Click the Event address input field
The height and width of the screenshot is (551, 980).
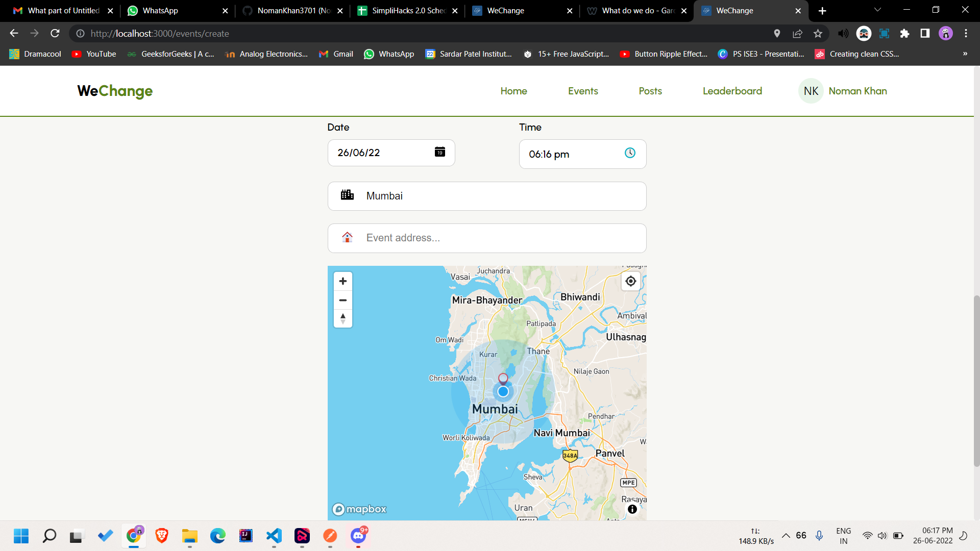[487, 238]
